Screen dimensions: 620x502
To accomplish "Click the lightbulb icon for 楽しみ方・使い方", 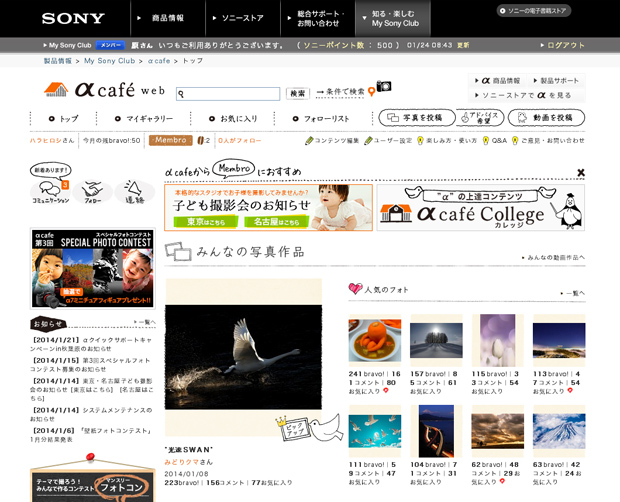I will point(420,140).
